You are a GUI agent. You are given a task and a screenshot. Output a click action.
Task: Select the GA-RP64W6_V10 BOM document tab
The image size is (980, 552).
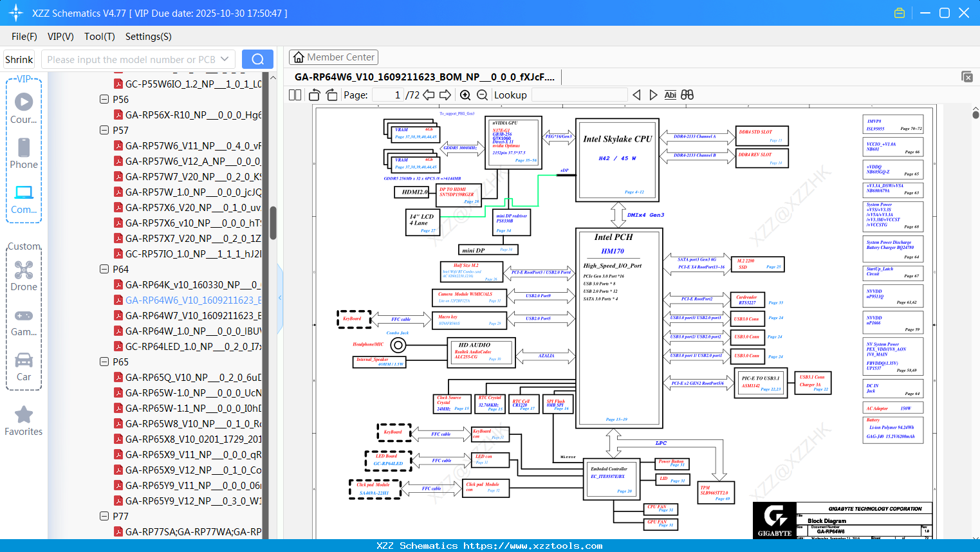pos(425,77)
